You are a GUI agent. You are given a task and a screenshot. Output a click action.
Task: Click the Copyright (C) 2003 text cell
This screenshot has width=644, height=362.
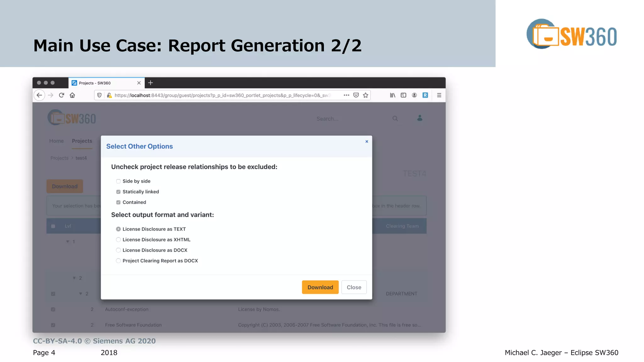[x=330, y=325]
